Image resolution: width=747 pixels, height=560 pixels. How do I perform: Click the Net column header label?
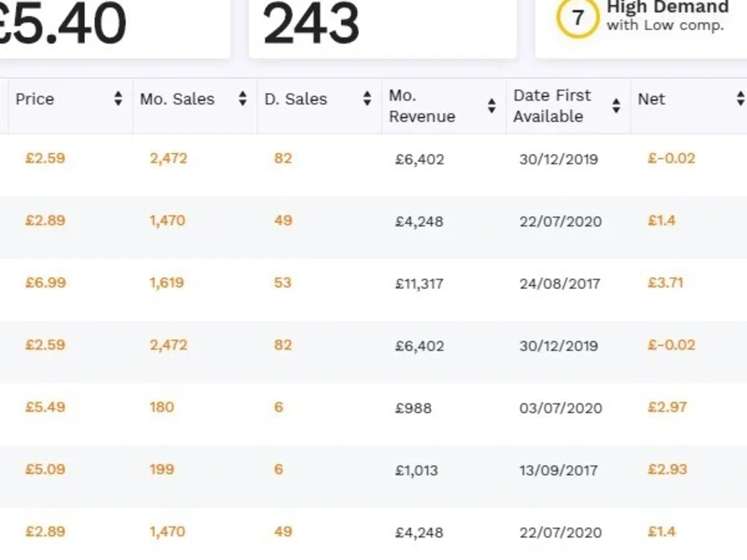(x=651, y=99)
